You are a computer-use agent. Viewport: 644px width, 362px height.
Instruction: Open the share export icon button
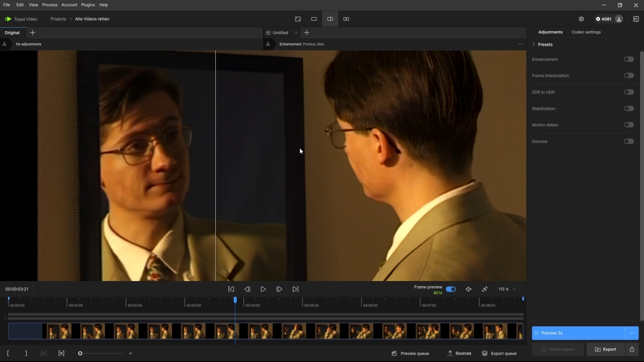[x=632, y=349]
